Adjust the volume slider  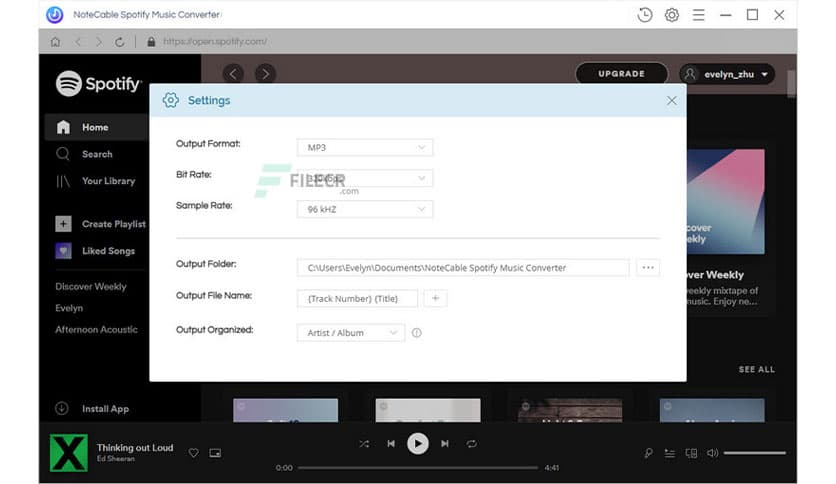click(x=754, y=453)
